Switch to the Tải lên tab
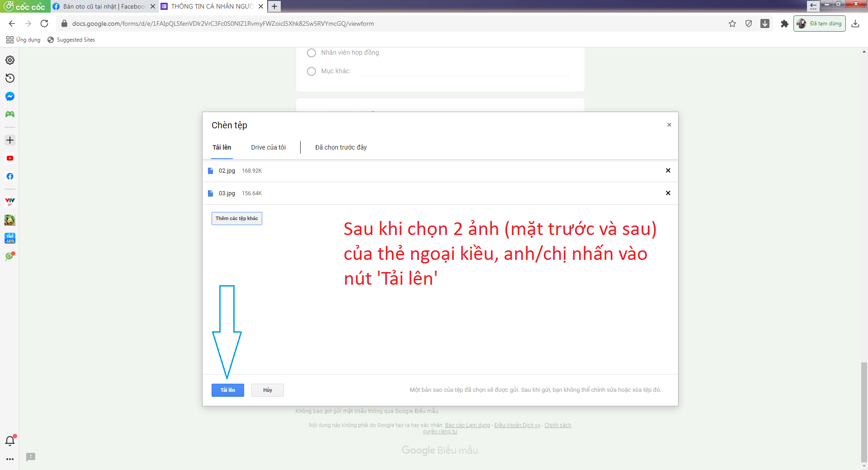The height and width of the screenshot is (470, 868). coord(222,147)
